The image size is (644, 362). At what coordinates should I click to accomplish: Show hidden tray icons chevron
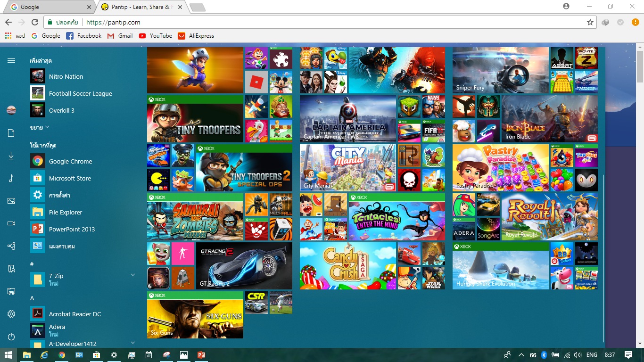coord(521,355)
